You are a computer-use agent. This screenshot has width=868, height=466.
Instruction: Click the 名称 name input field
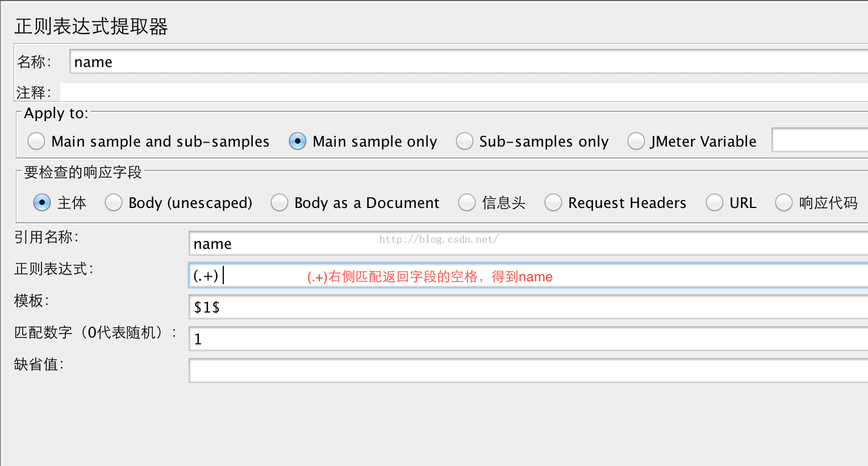point(469,61)
